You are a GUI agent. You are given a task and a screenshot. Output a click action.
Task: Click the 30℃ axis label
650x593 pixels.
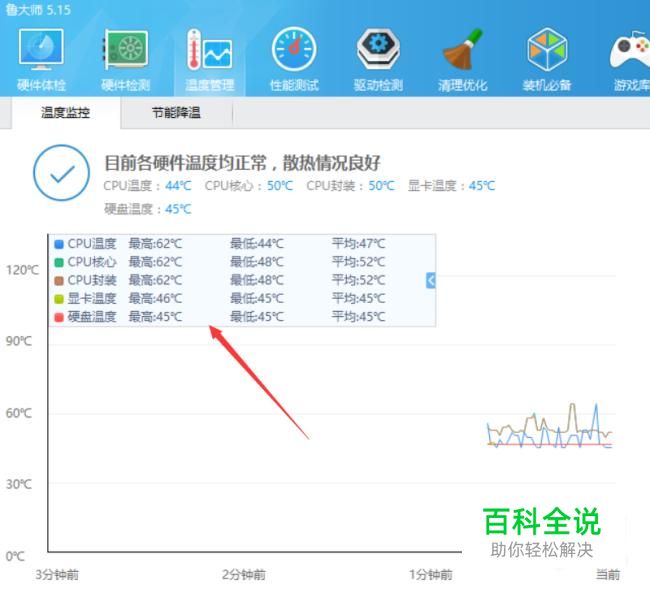tap(19, 484)
